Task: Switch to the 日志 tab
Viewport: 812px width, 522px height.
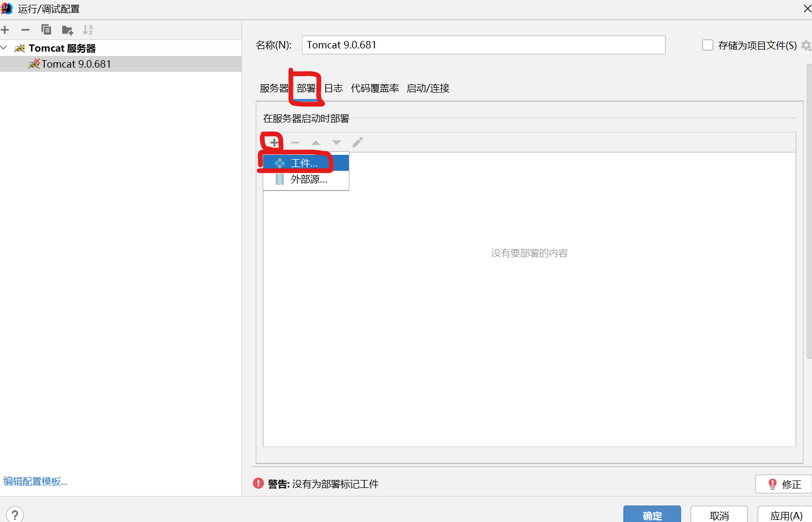Action: (333, 88)
